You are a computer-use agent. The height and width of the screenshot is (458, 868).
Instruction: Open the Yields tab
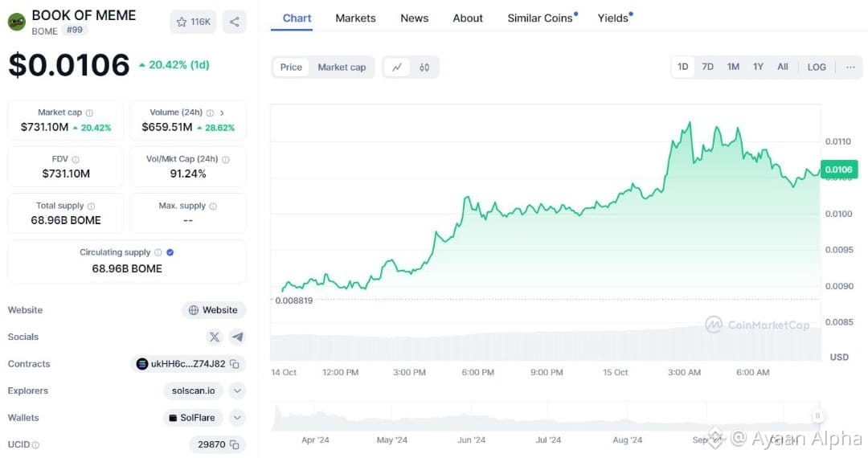coord(613,18)
